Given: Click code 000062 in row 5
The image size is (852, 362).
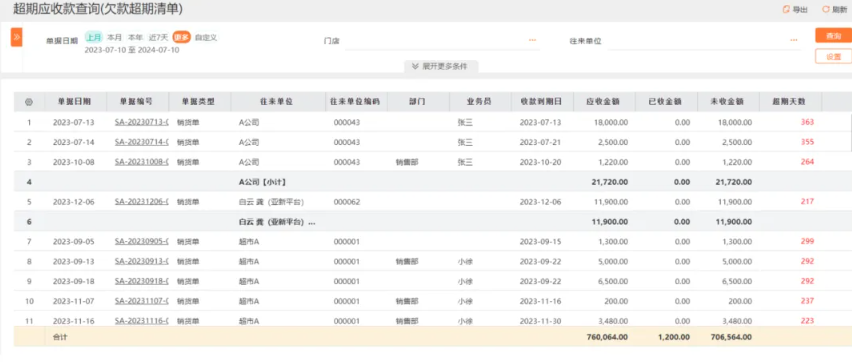Looking at the screenshot, I should [347, 202].
